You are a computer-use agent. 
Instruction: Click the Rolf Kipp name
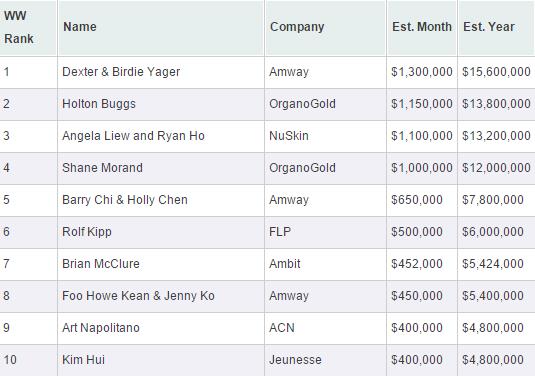[x=87, y=232]
